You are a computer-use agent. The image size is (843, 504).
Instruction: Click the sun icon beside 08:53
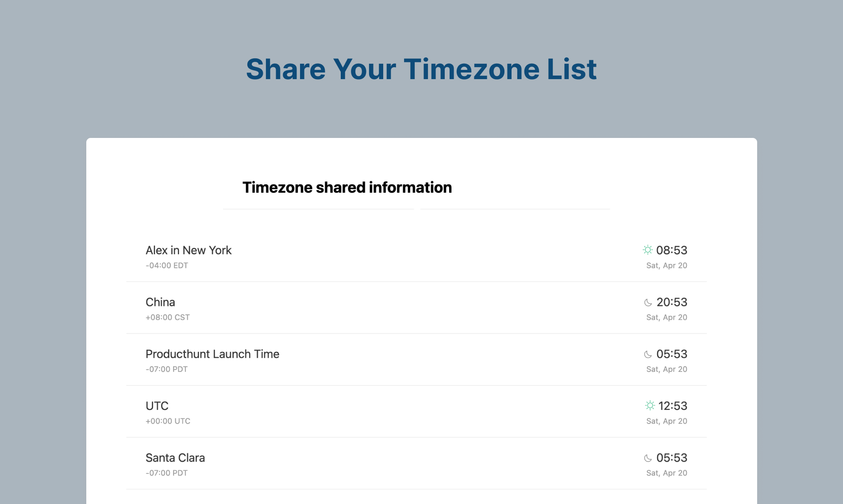(647, 250)
